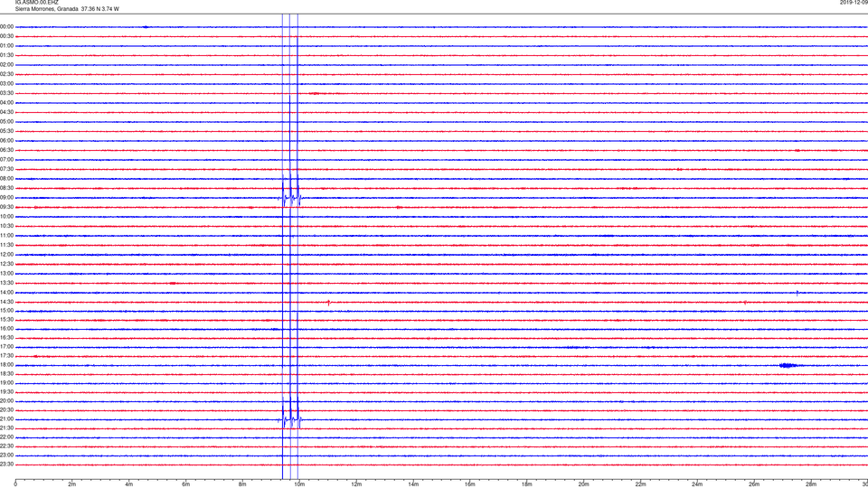Image resolution: width=868 pixels, height=488 pixels.
Task: Select the 18:00 trace time label
Action: pyautogui.click(x=6, y=365)
